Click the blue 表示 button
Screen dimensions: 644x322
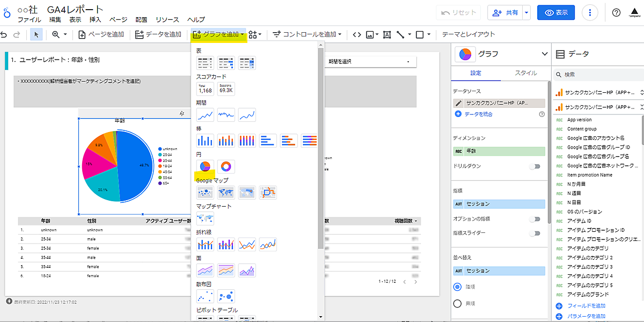click(556, 13)
